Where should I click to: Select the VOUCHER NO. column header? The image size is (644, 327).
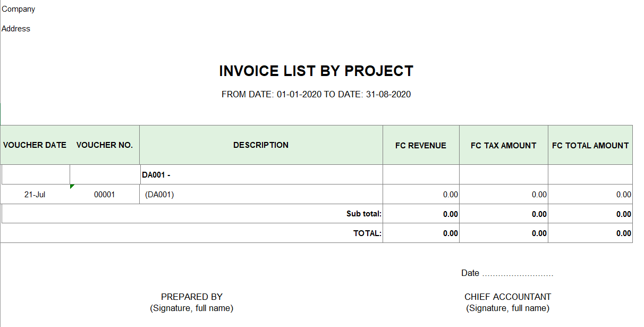(105, 145)
